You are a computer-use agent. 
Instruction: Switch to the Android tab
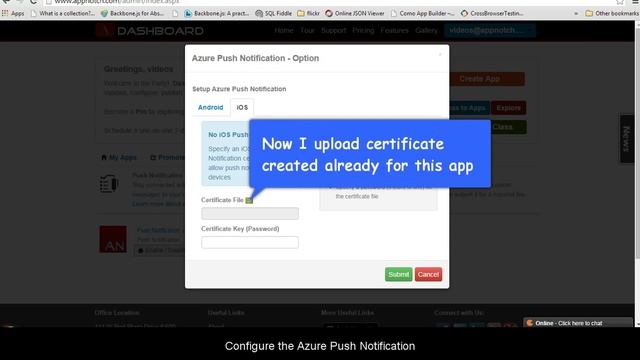tap(210, 107)
